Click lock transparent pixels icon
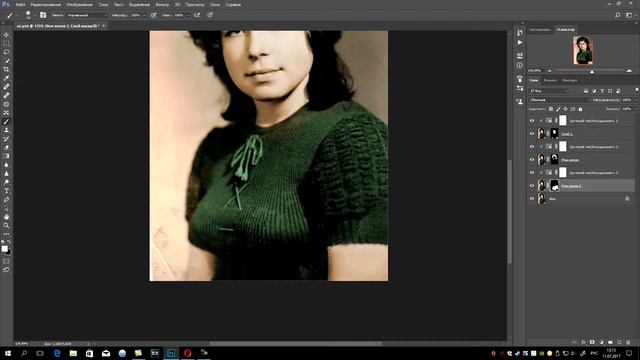This screenshot has height=360, width=640. [551, 109]
